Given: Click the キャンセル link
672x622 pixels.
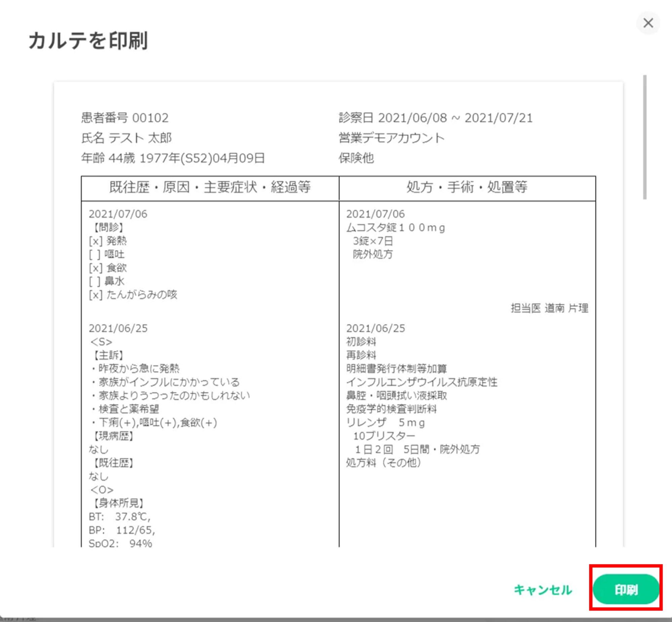Looking at the screenshot, I should [543, 590].
